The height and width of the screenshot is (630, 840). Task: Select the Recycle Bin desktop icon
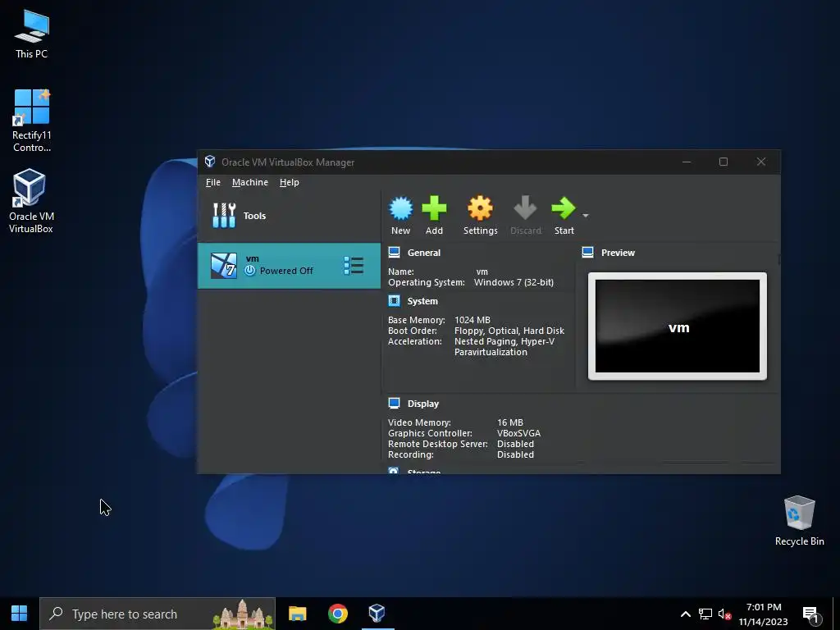click(799, 520)
